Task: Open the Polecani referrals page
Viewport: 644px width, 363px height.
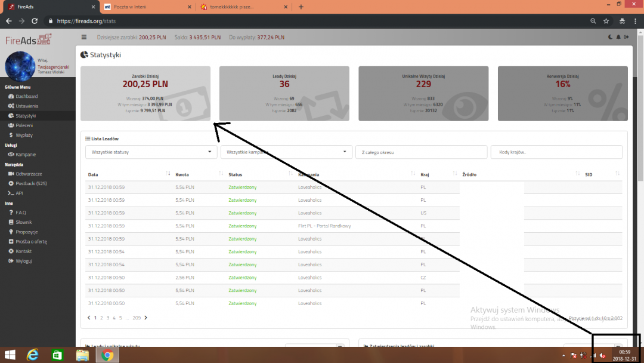Action: 24,125
